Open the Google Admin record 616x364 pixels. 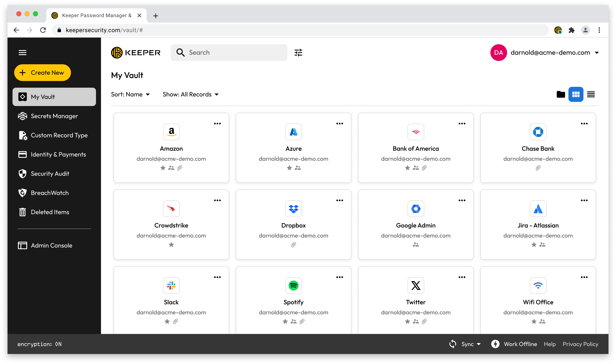pyautogui.click(x=416, y=224)
